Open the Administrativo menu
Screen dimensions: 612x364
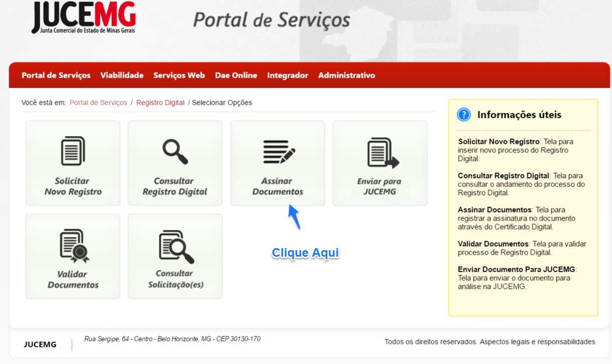tap(346, 75)
